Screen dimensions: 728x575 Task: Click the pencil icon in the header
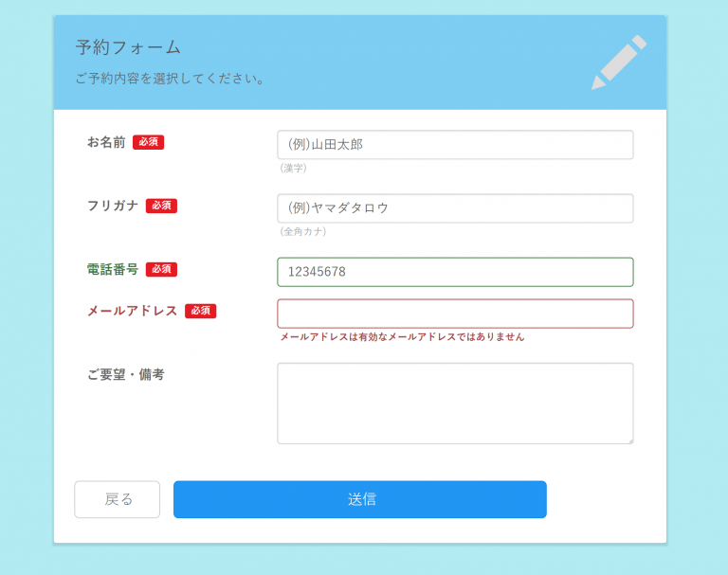point(619,63)
